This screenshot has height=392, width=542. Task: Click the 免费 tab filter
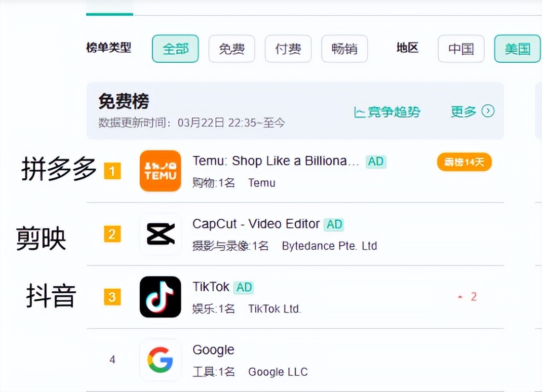click(231, 49)
